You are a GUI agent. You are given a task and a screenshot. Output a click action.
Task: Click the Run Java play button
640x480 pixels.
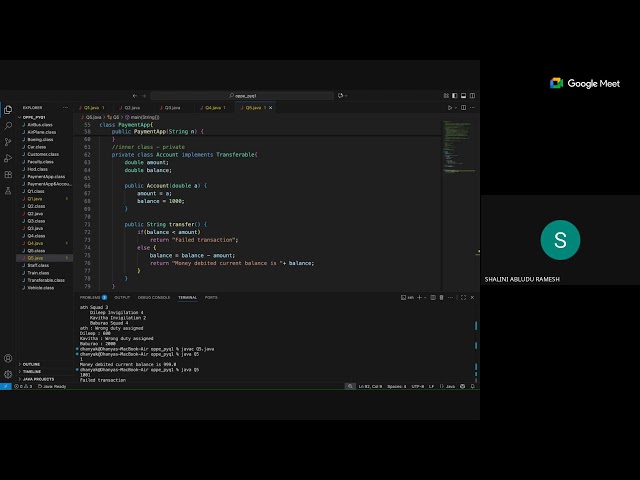[x=451, y=107]
